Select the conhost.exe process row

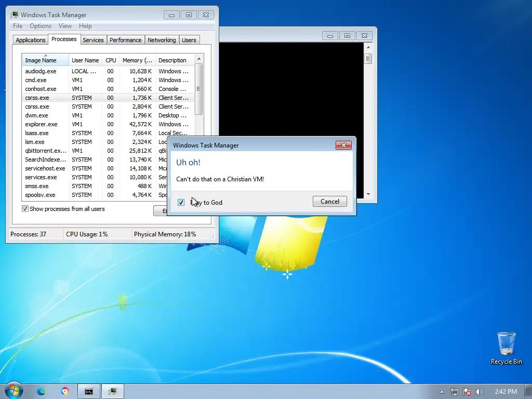pos(108,89)
